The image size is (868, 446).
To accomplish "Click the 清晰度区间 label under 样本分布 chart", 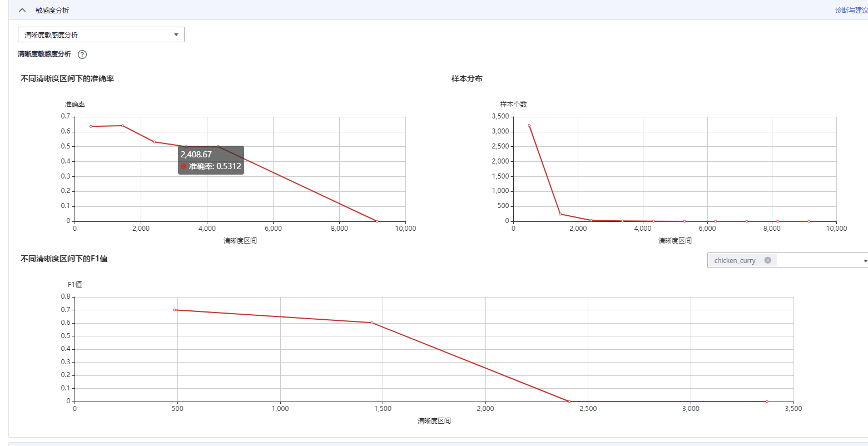I will 675,241.
